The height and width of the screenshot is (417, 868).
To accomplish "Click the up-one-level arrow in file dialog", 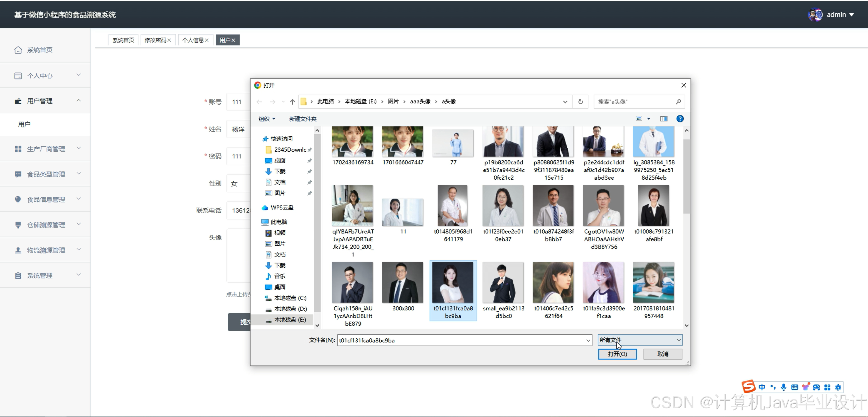I will [x=292, y=101].
